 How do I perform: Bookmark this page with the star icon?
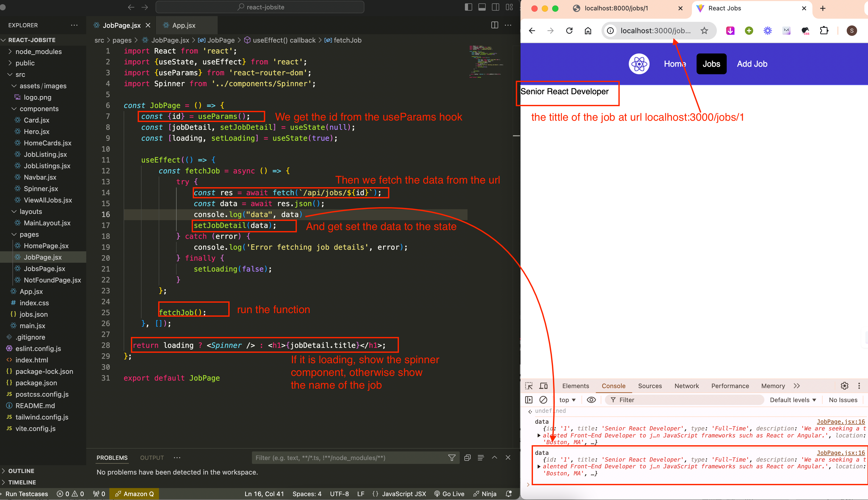pos(704,31)
